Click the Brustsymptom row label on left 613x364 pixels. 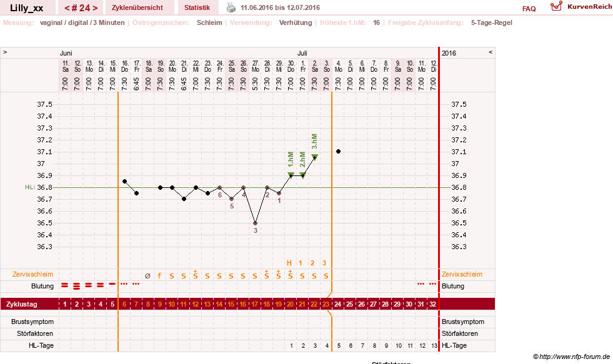click(32, 322)
